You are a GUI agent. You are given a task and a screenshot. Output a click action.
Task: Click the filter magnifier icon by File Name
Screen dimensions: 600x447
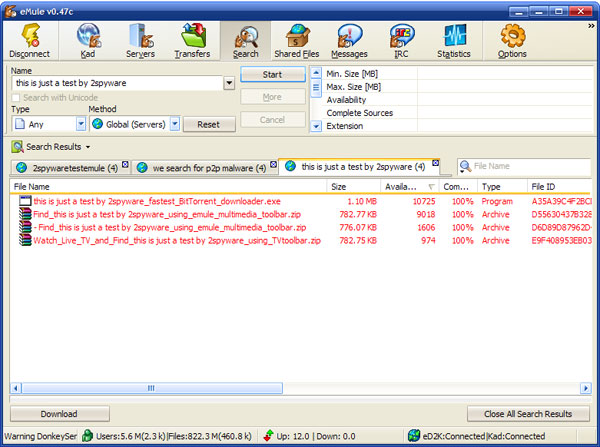(465, 166)
